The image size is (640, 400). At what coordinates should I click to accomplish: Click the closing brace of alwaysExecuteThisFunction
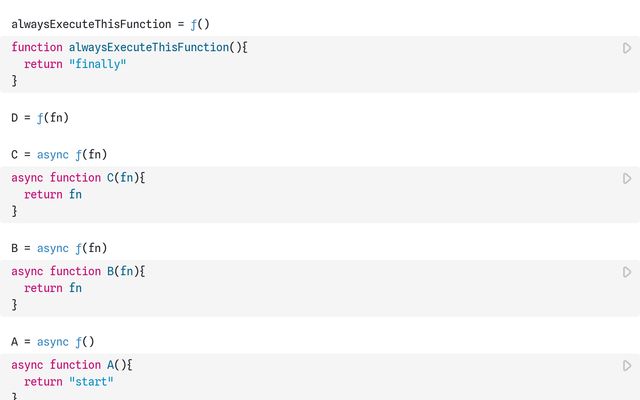14,81
